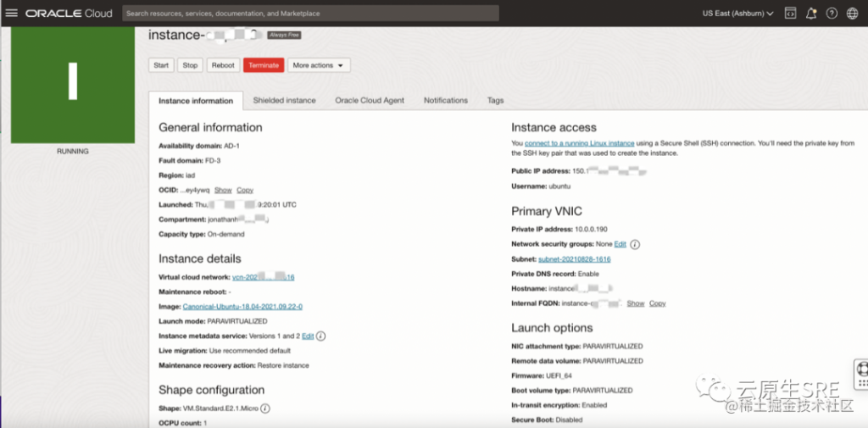Click the RUNNING status label
Image resolution: width=868 pixels, height=428 pixels.
click(73, 151)
